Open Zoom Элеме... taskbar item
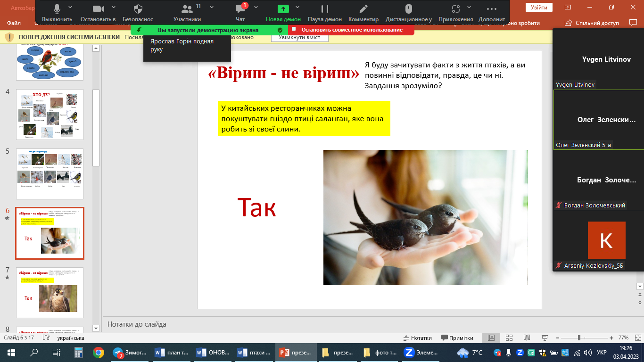The image size is (644, 362). pyautogui.click(x=421, y=352)
